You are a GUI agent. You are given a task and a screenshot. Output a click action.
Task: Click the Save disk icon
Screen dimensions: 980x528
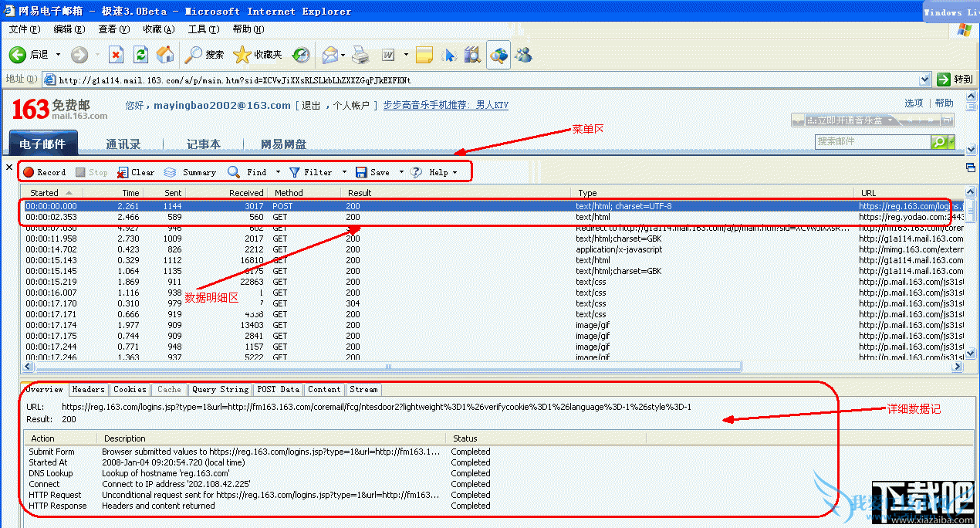361,172
